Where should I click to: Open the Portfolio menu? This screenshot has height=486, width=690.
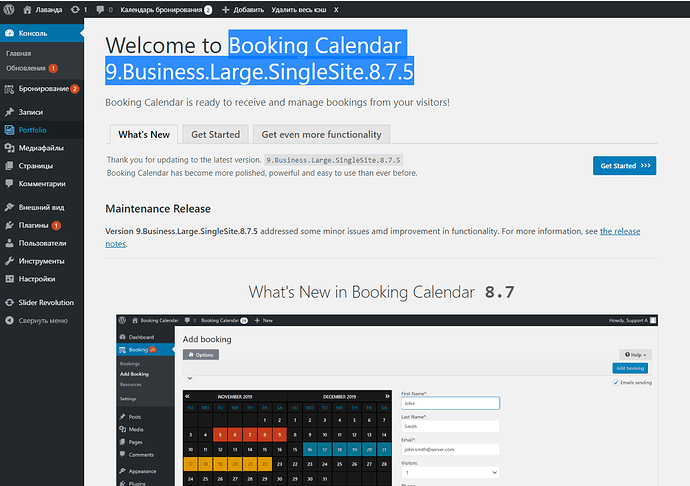tap(42, 130)
